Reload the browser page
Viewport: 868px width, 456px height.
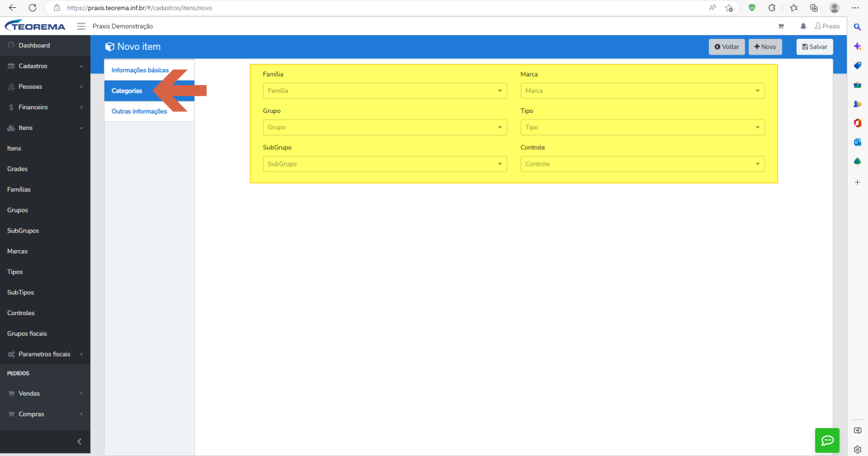point(33,8)
